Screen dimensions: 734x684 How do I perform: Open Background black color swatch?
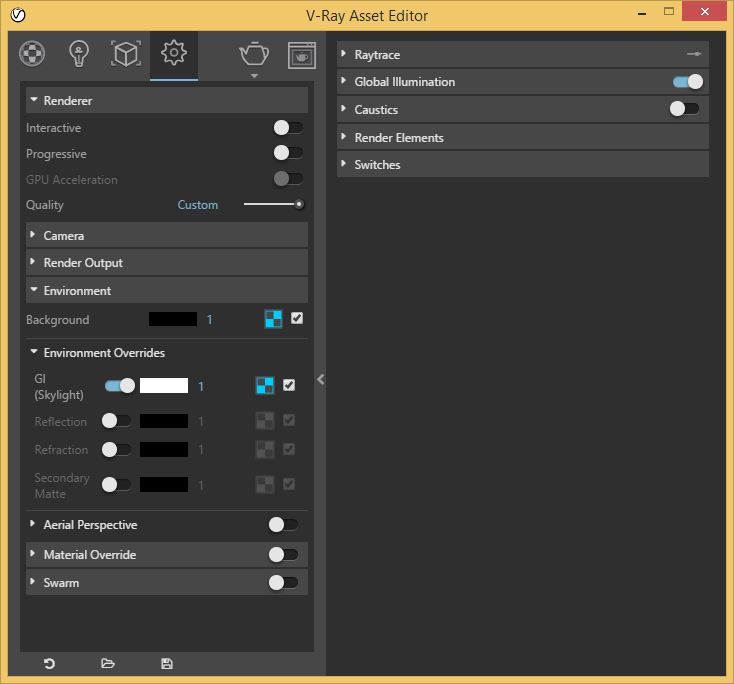click(173, 319)
